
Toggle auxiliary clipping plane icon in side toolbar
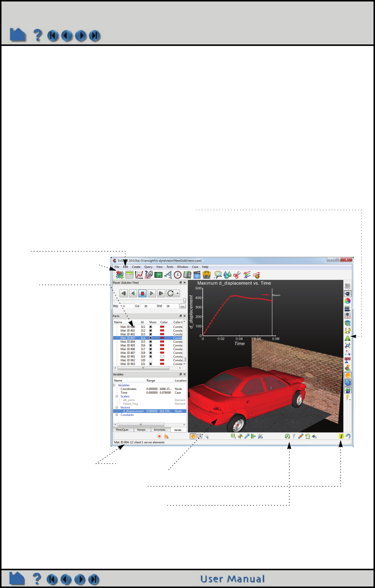click(348, 390)
